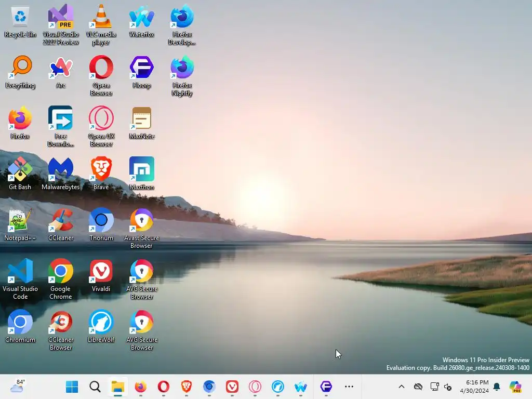Select the Opera Browser desktop shortcut
The height and width of the screenshot is (399, 532).
(x=101, y=76)
